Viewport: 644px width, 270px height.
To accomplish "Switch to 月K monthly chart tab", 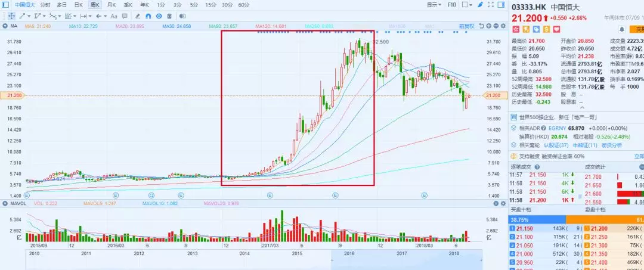I will click(x=112, y=5).
